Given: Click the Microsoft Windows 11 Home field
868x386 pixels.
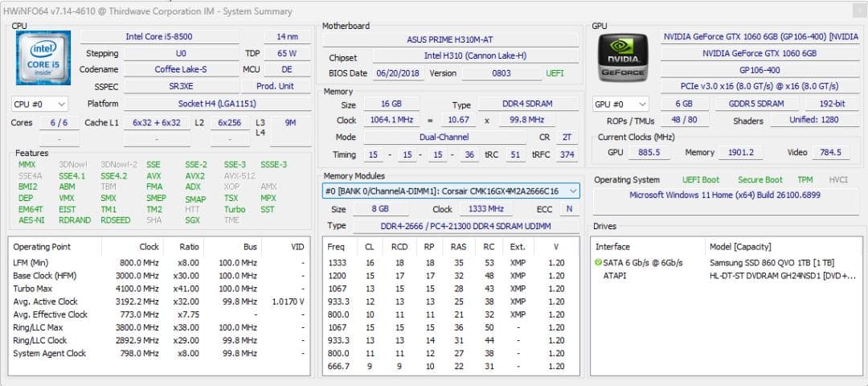Looking at the screenshot, I should [725, 195].
